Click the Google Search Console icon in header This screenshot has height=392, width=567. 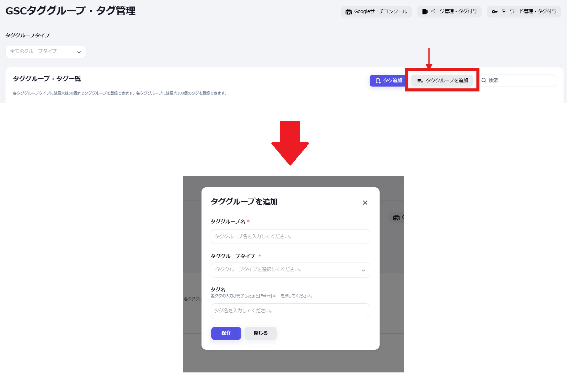348,12
